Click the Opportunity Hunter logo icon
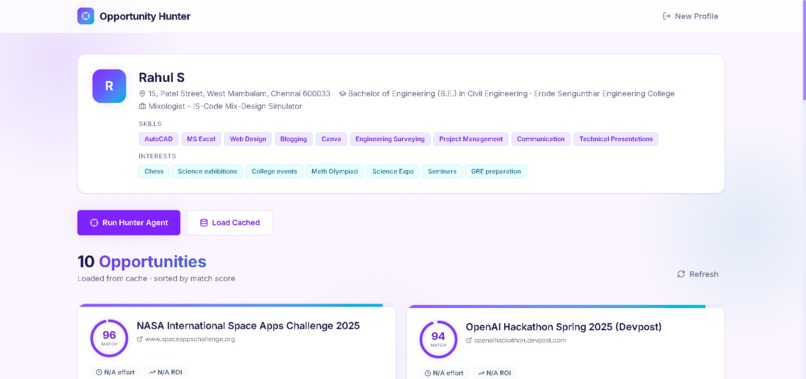Image resolution: width=806 pixels, height=379 pixels. (85, 16)
